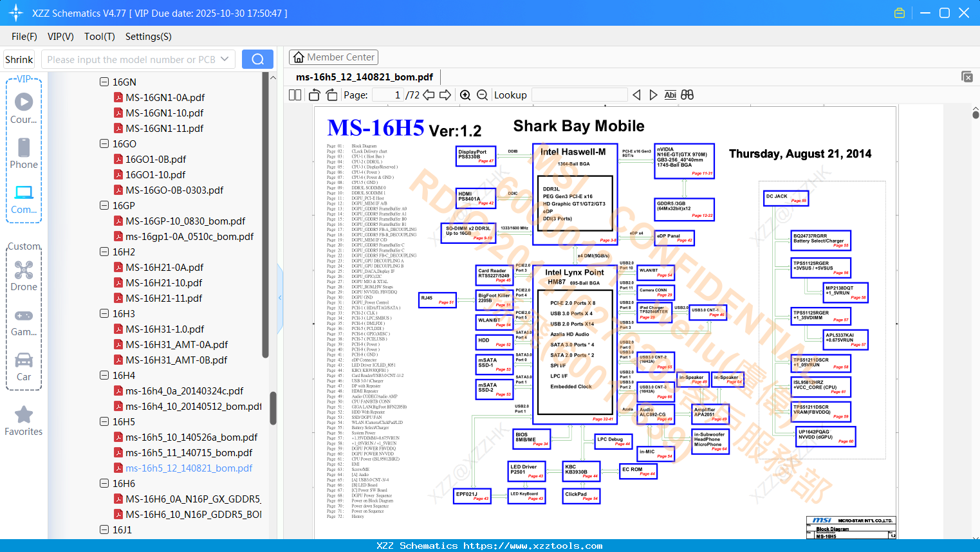Open MS-16H21-0A.pdf

[x=165, y=267]
